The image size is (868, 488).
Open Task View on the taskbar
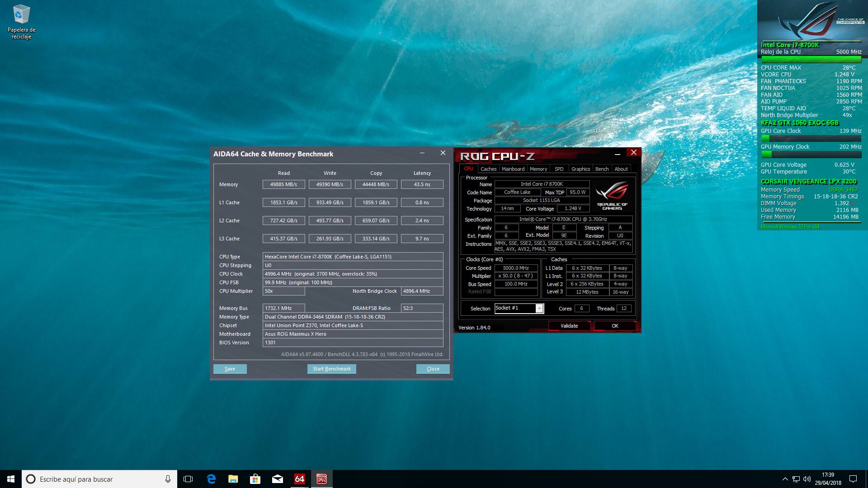[x=188, y=479]
